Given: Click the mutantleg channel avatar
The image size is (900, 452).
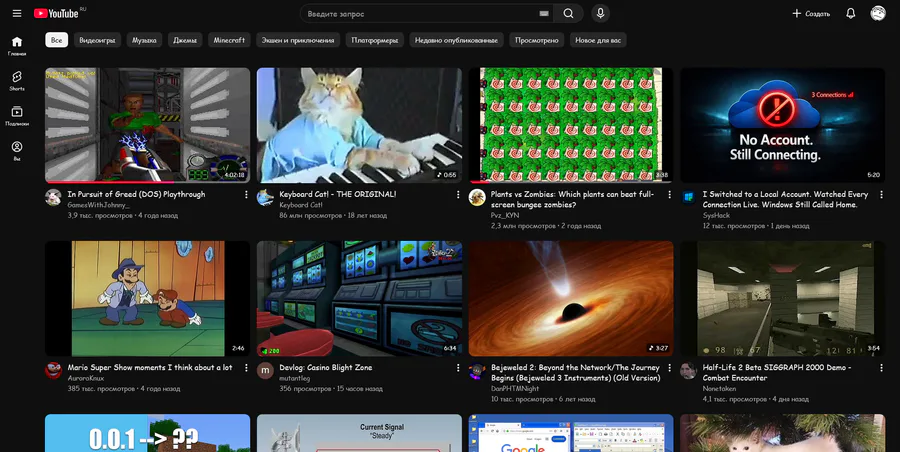Looking at the screenshot, I should 265,370.
